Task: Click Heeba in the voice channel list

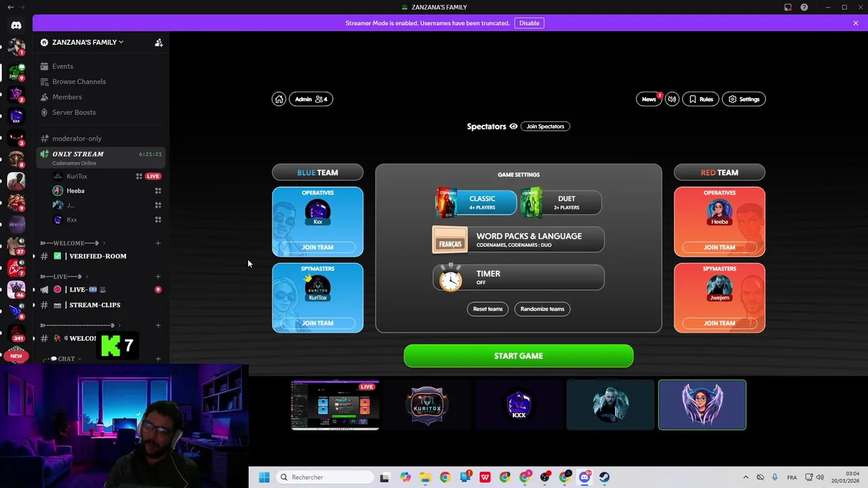Action: point(75,191)
